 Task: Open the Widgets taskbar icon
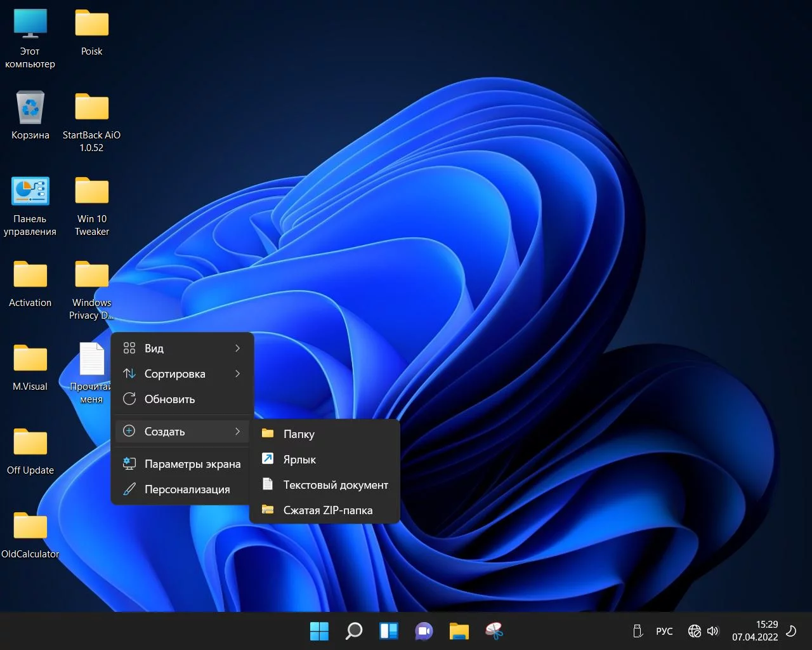pos(389,631)
